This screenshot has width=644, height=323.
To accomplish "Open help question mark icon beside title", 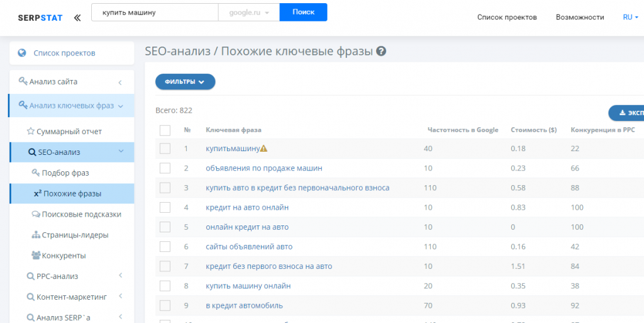I will 381,52.
